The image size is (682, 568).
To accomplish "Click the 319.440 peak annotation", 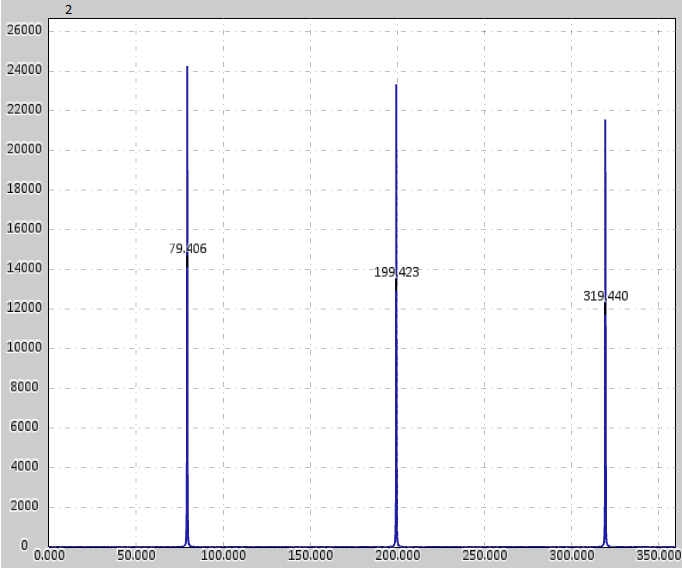I will click(x=605, y=296).
